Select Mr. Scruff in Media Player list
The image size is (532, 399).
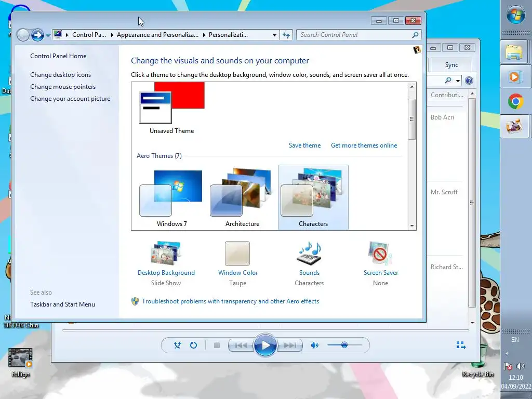tap(444, 192)
